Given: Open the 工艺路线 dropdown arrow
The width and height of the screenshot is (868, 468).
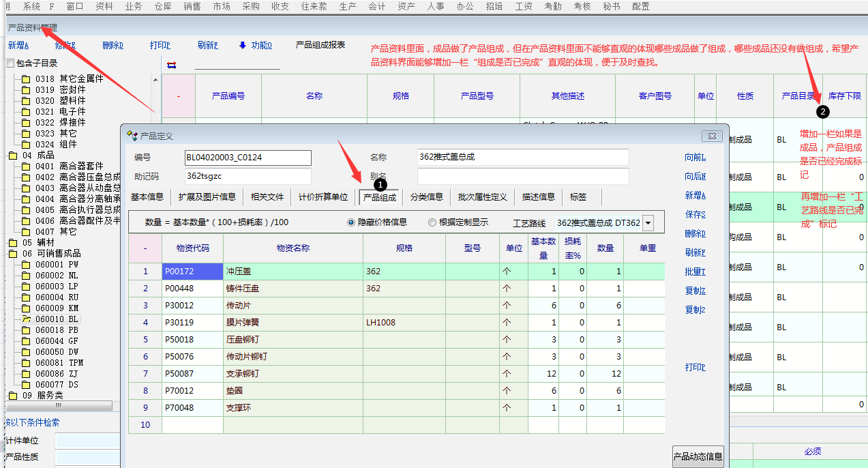Looking at the screenshot, I should (648, 223).
